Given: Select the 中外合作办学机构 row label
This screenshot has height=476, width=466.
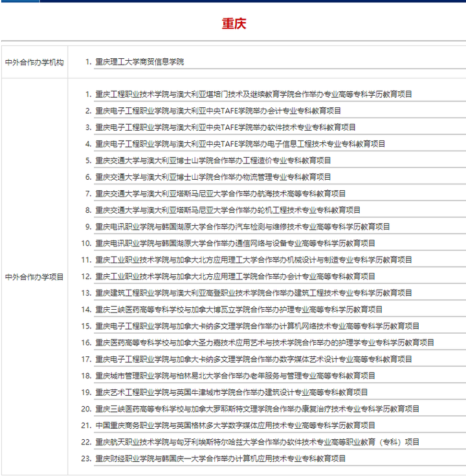Looking at the screenshot, I should click(x=34, y=63).
